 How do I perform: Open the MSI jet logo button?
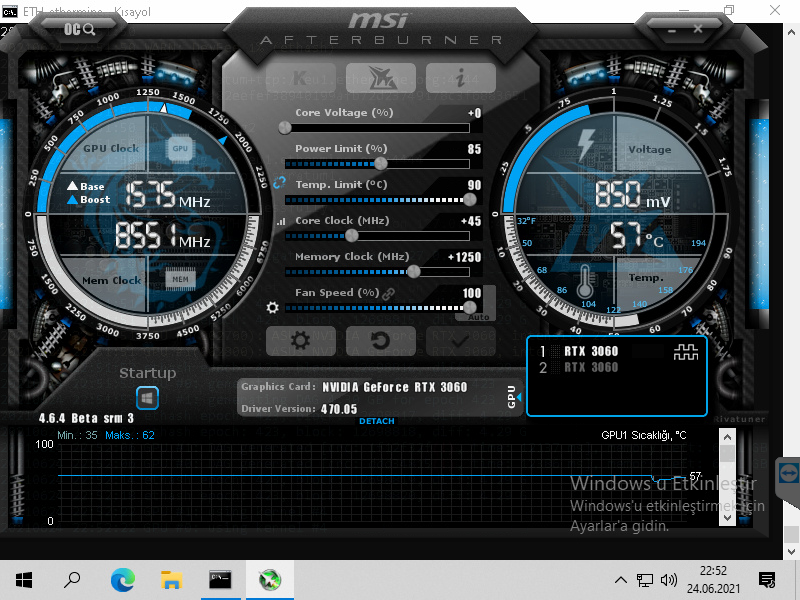381,78
